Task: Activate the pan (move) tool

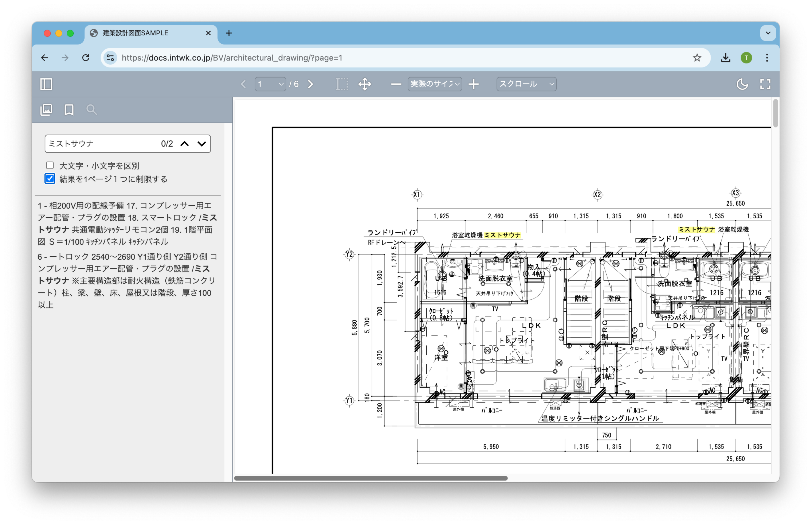Action: click(365, 84)
